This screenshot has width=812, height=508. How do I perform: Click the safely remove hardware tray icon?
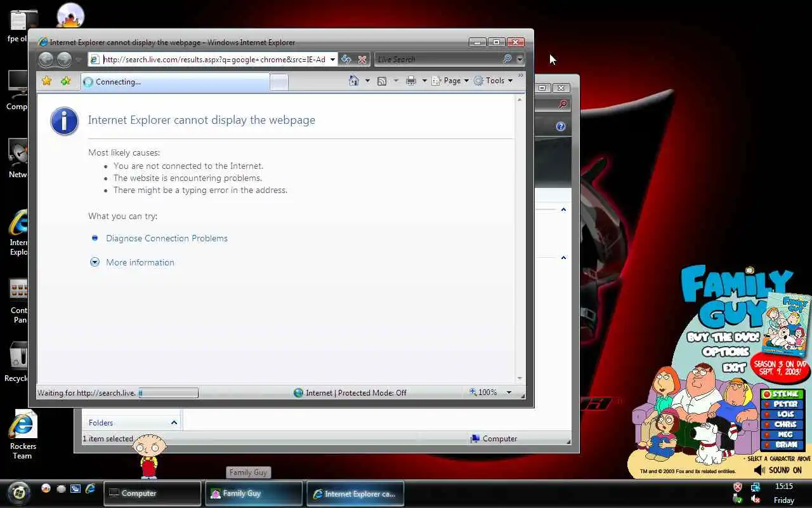pos(738,499)
